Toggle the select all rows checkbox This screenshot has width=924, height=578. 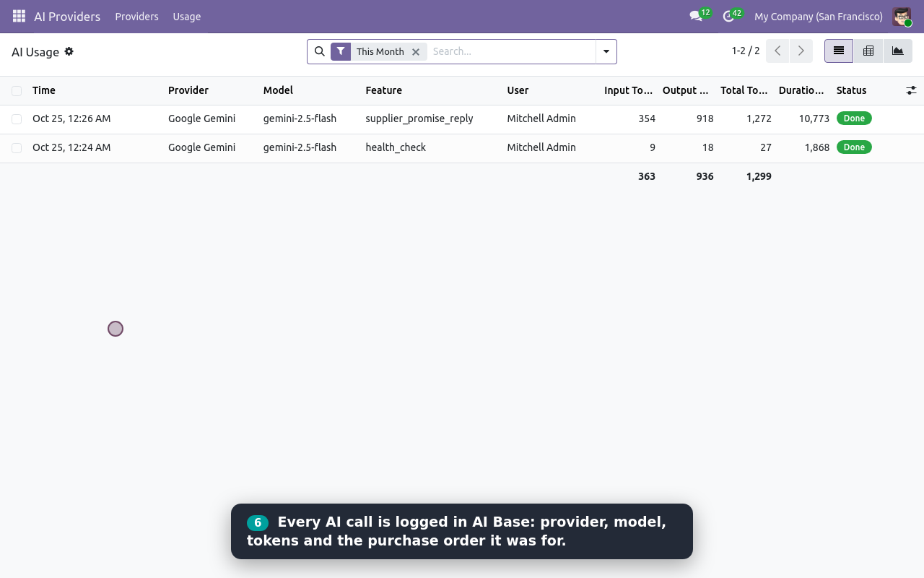(17, 90)
